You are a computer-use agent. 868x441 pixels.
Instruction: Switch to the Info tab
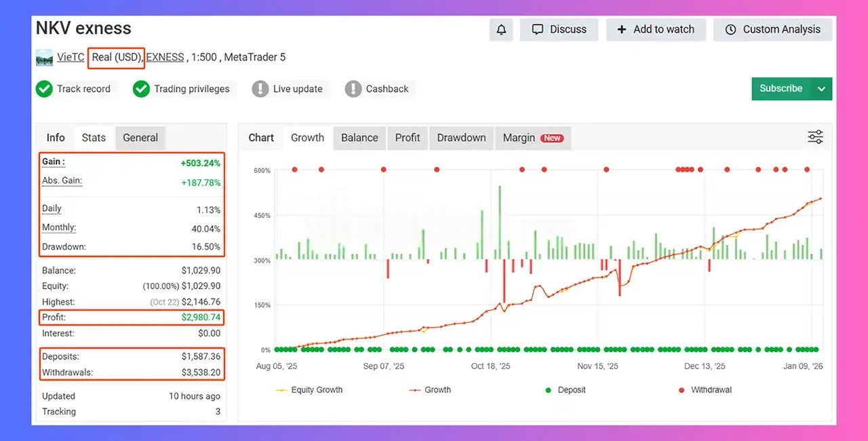pos(56,138)
